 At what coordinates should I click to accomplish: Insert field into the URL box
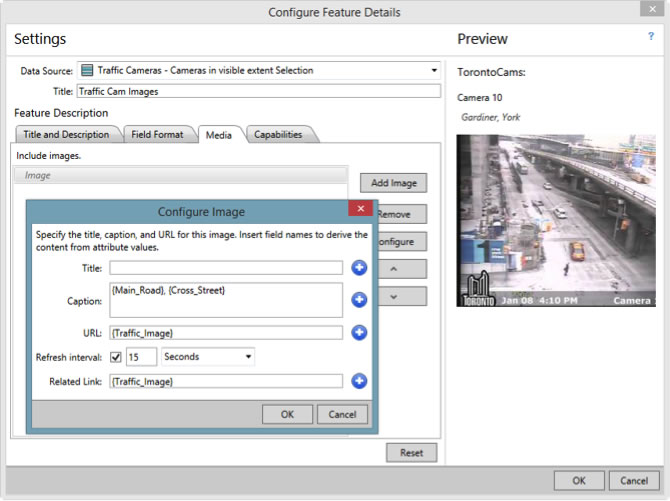pos(359,333)
